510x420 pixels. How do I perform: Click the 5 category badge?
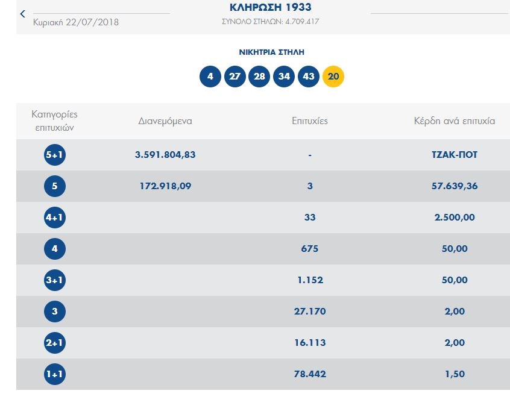tap(54, 186)
